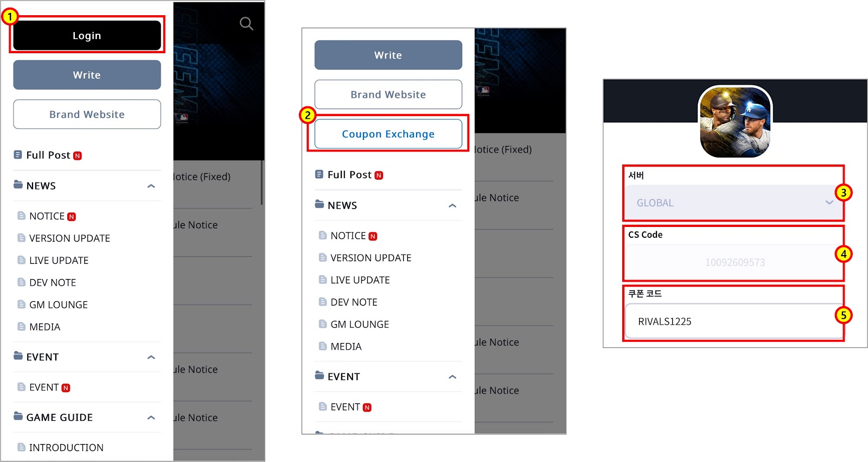
Task: Open GM LOUNGE in middle panel
Action: pyautogui.click(x=360, y=325)
